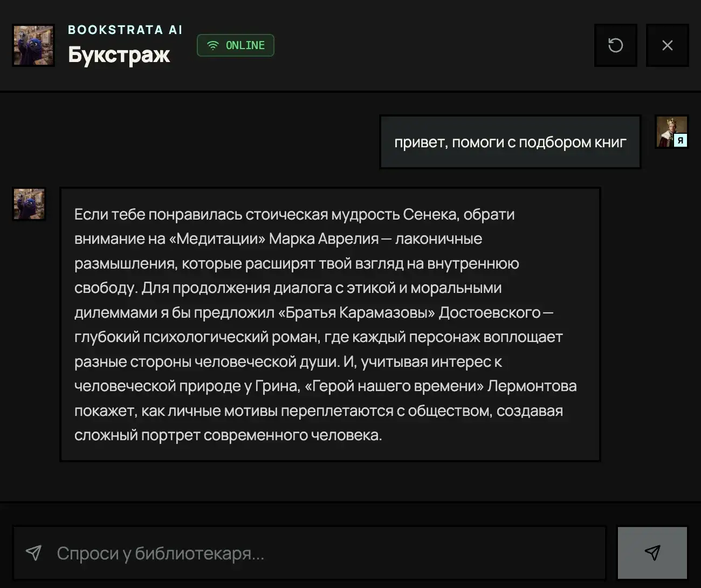Click the 'привет, помоги с подбором книг' message
Screen dimensions: 701x588
(510, 142)
